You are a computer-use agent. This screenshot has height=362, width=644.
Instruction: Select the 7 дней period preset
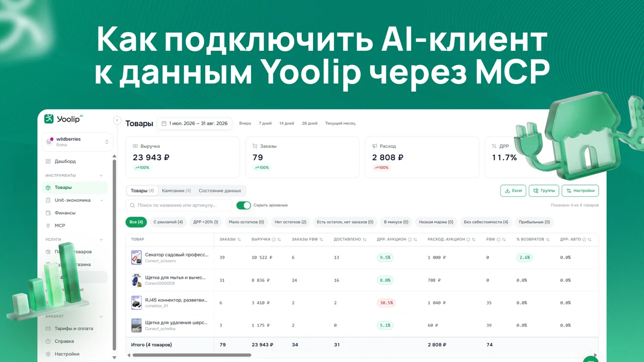pyautogui.click(x=265, y=123)
